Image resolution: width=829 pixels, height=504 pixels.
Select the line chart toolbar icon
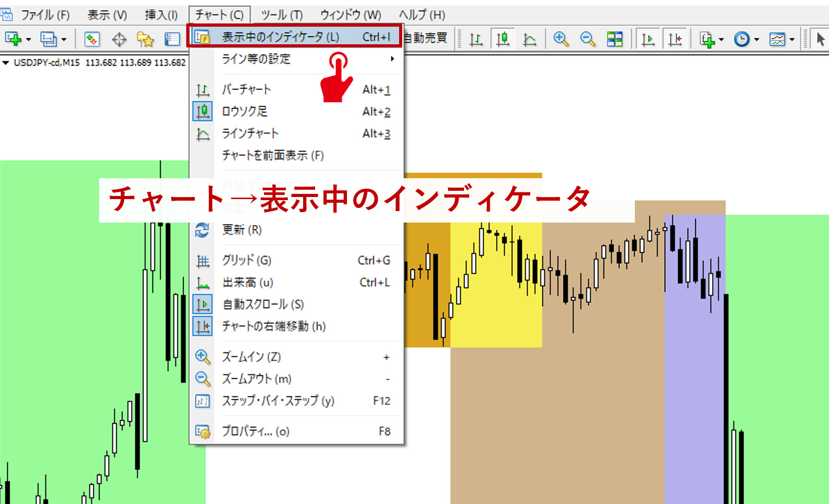[x=530, y=39]
